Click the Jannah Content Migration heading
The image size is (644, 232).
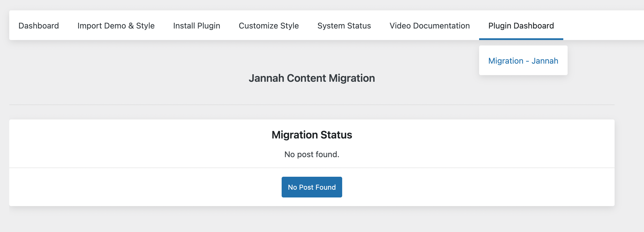coord(312,78)
